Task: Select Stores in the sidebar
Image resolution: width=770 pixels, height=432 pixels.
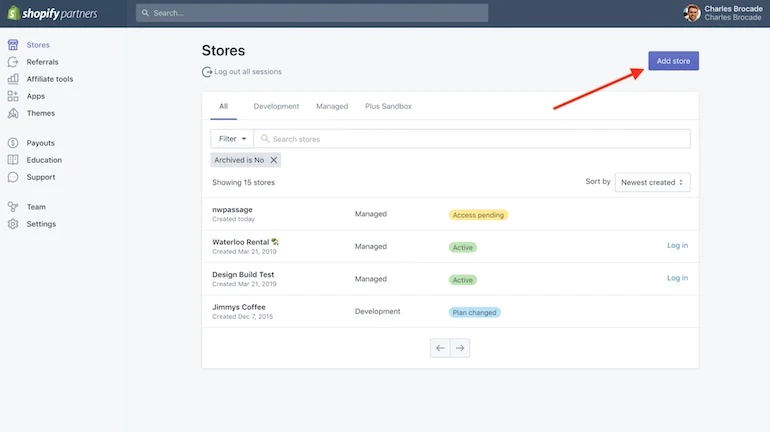Action: 38,45
